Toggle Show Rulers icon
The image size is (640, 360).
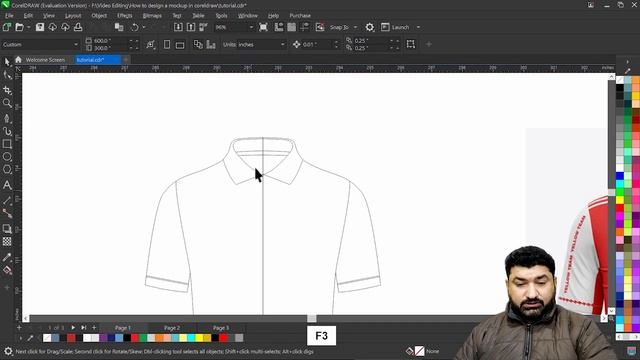point(279,27)
